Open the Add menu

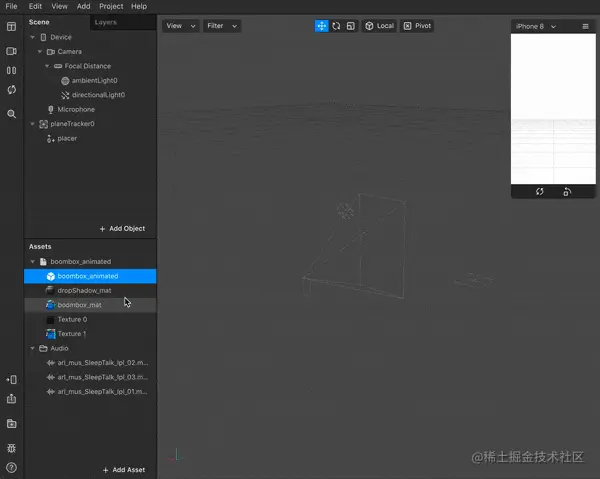[x=83, y=7]
